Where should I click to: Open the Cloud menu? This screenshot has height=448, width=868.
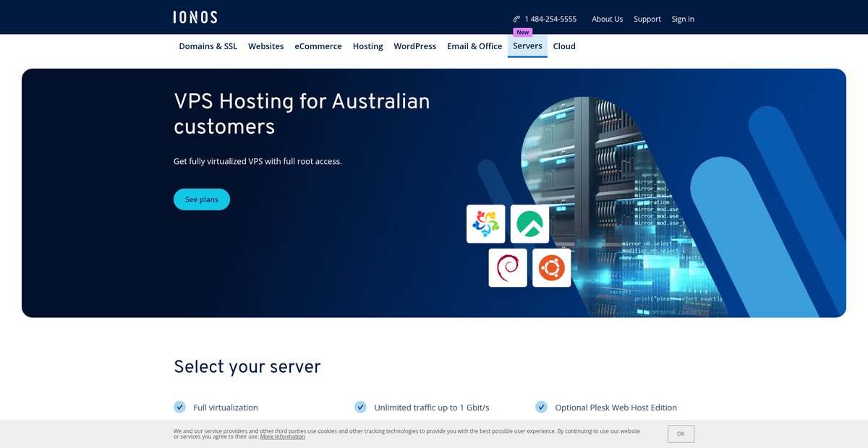(x=564, y=46)
